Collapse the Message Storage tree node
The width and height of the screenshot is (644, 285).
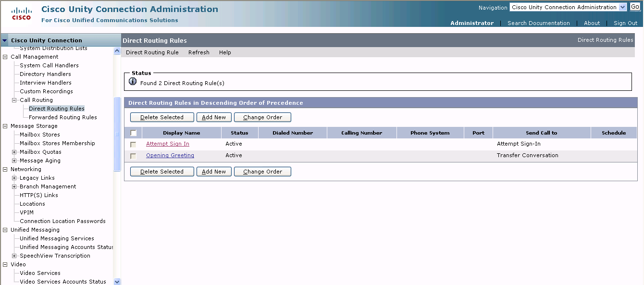click(5, 126)
